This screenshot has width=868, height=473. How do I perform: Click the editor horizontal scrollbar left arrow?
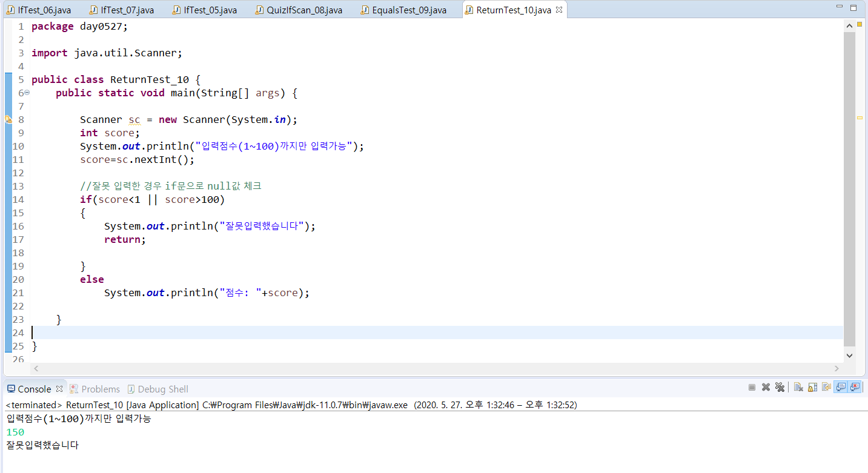pos(36,368)
